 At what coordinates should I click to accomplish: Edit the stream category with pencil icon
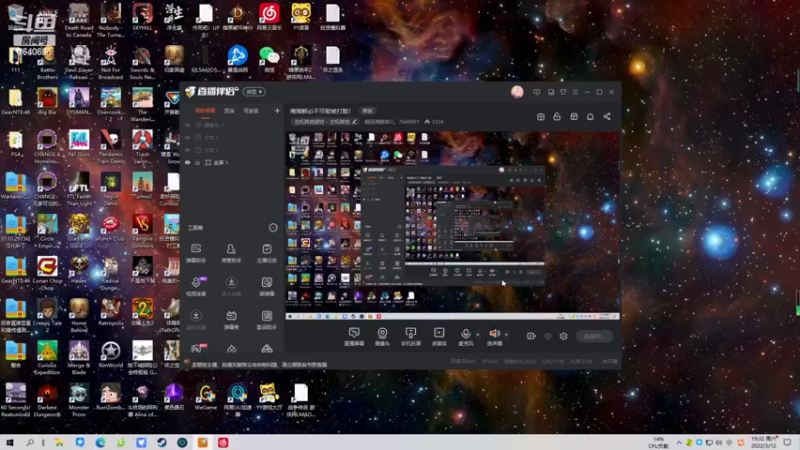pos(354,122)
